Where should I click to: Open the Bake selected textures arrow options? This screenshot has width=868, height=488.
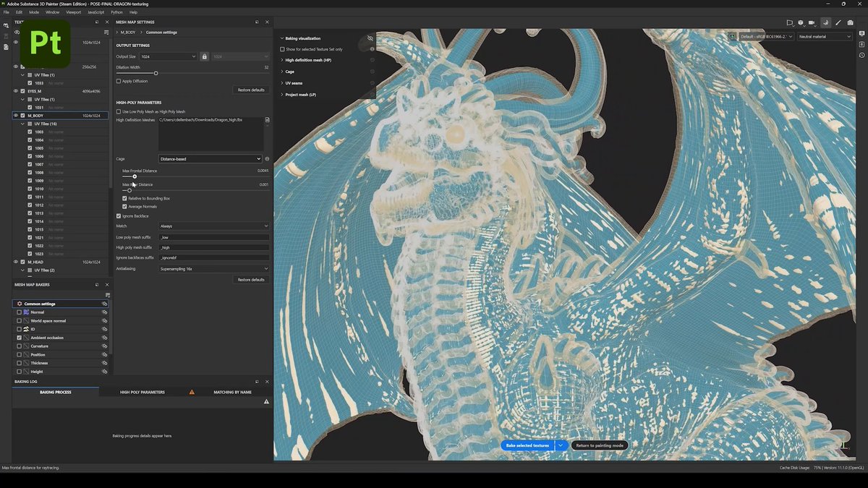click(x=561, y=445)
